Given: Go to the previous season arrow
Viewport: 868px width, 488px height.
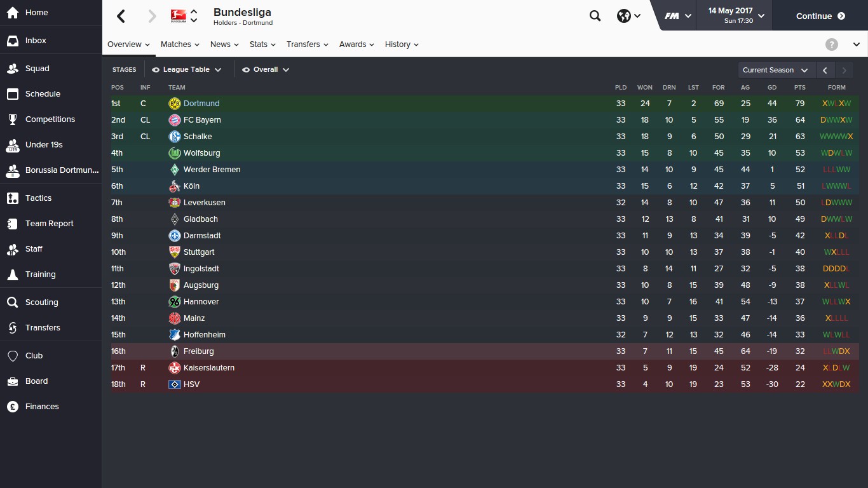Looking at the screenshot, I should tap(825, 70).
